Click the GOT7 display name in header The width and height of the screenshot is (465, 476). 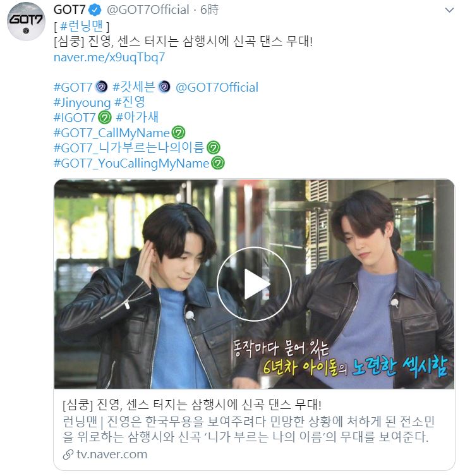coord(69,10)
